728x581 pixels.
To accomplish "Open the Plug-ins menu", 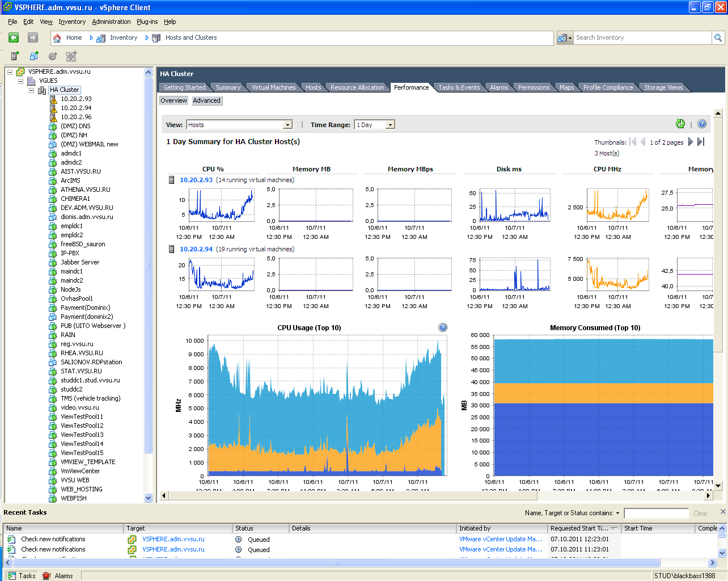I will pyautogui.click(x=147, y=22).
